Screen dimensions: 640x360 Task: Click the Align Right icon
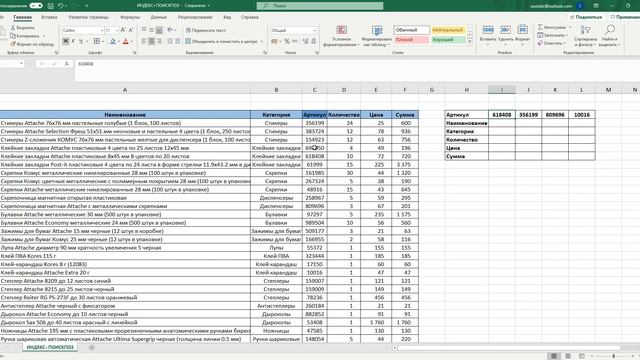159,41
